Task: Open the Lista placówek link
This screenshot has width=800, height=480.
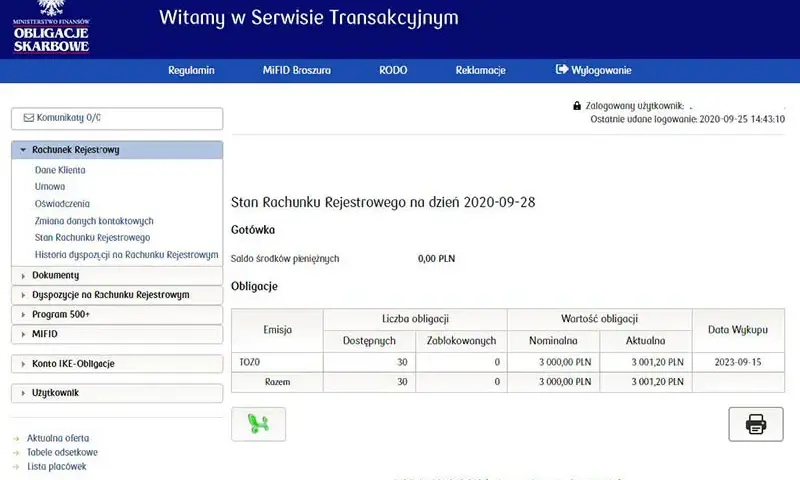Action: coord(57,467)
